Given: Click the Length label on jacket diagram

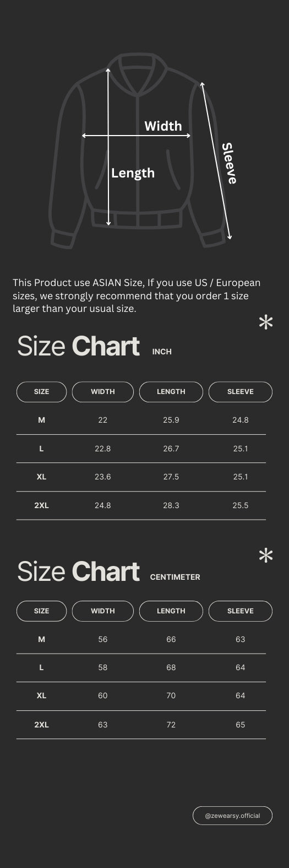Looking at the screenshot, I should coord(133,173).
